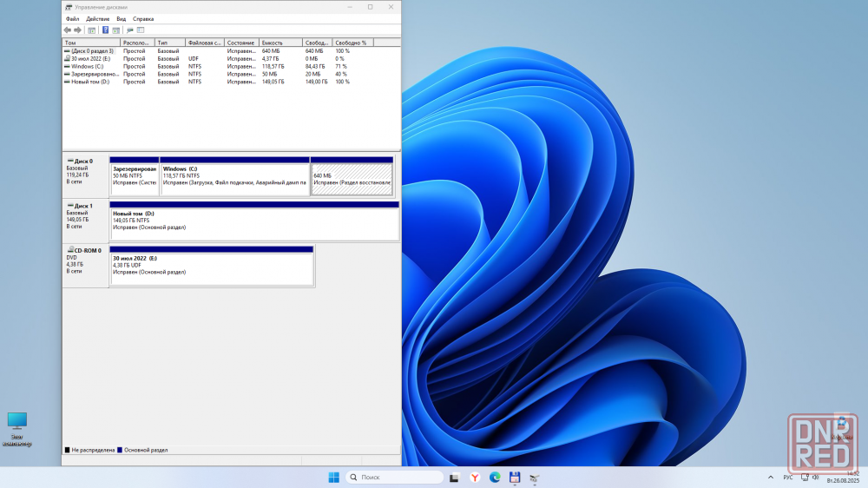The image size is (868, 488).
Task: Open Help via the blue question mark icon
Action: (105, 30)
